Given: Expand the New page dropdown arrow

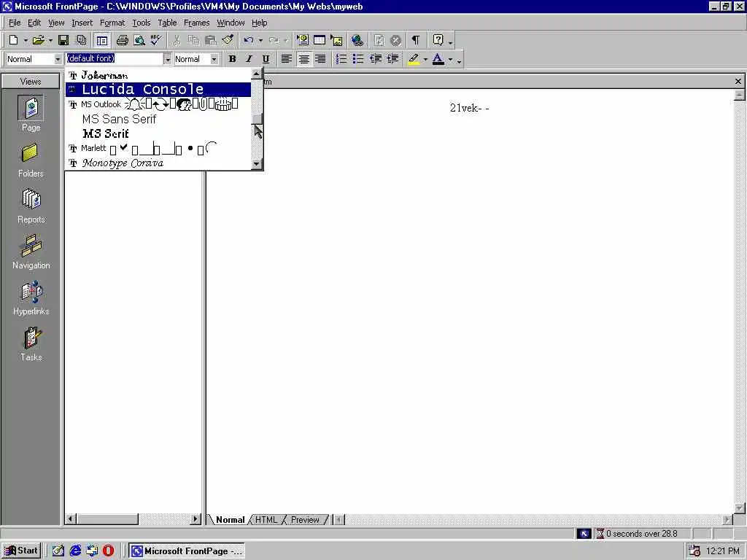Looking at the screenshot, I should point(26,41).
